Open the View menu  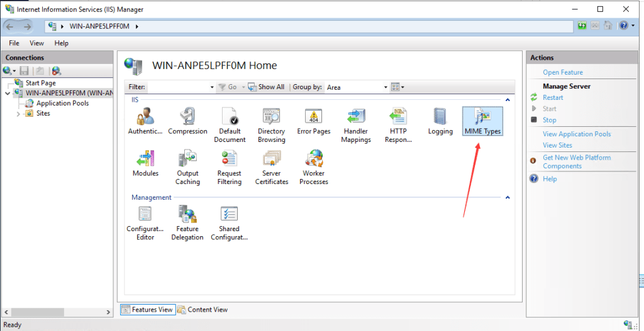point(36,43)
